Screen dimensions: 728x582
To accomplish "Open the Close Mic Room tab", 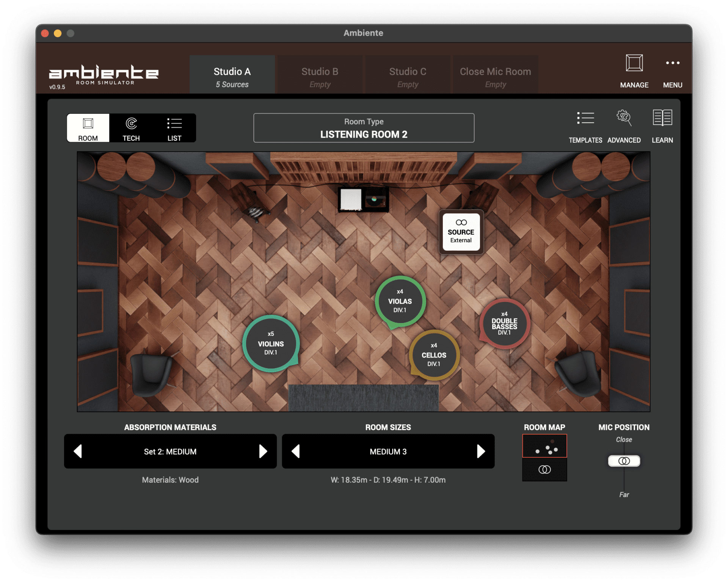I will tap(495, 74).
